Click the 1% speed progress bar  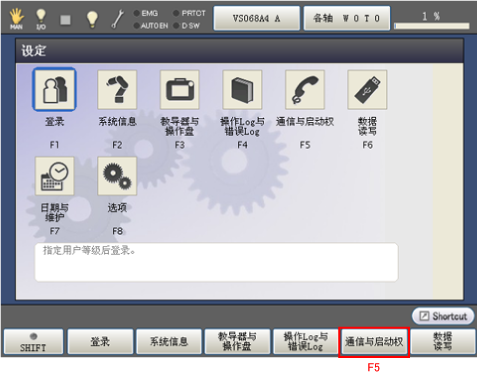pos(432,26)
